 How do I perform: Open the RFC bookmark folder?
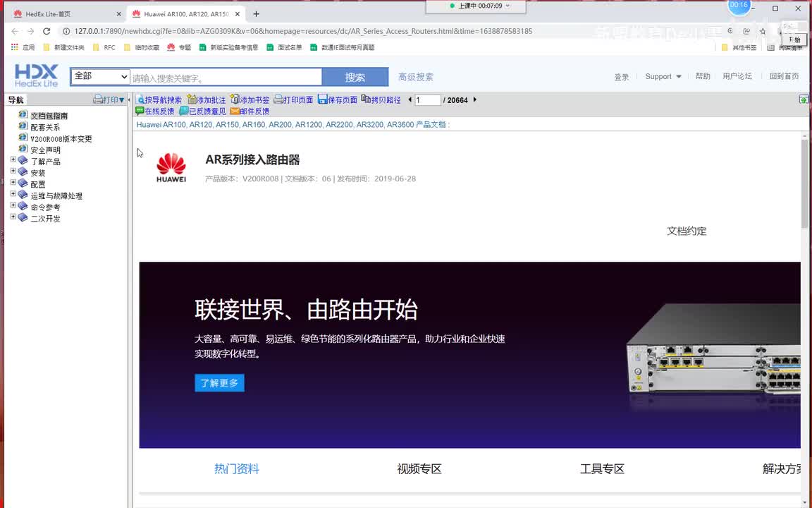click(x=104, y=47)
